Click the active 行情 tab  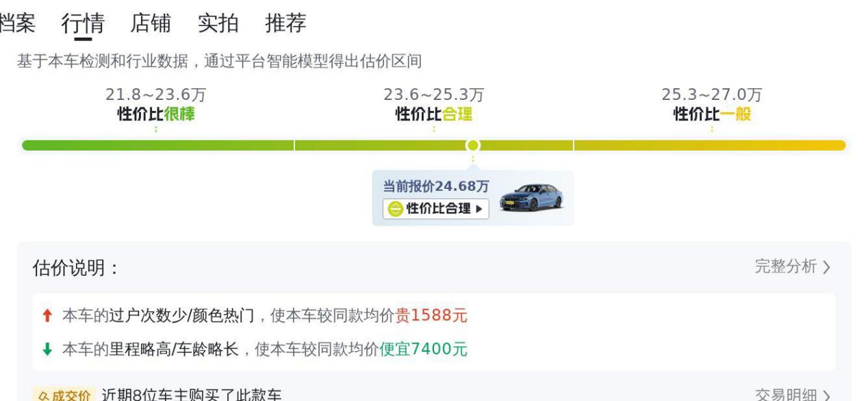(83, 23)
